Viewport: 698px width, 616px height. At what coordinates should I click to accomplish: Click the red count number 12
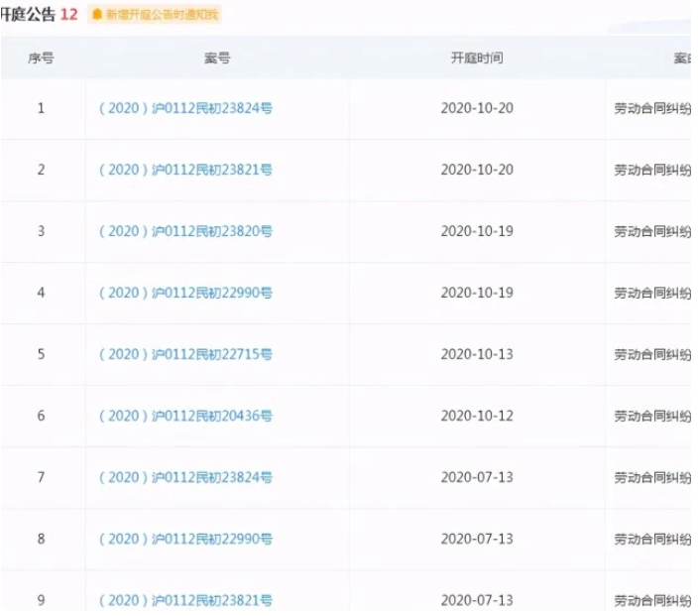tap(68, 15)
